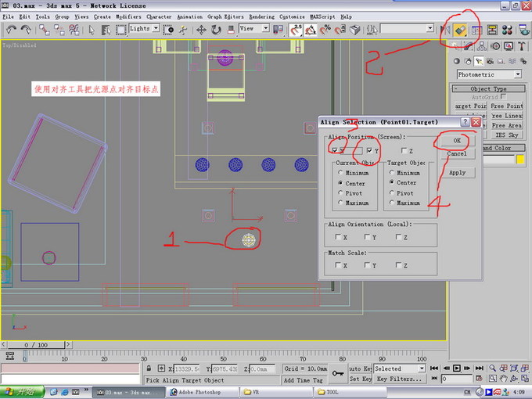Enable the Z position checkbox in Align dialog
The width and height of the screenshot is (532, 399).
pyautogui.click(x=402, y=150)
